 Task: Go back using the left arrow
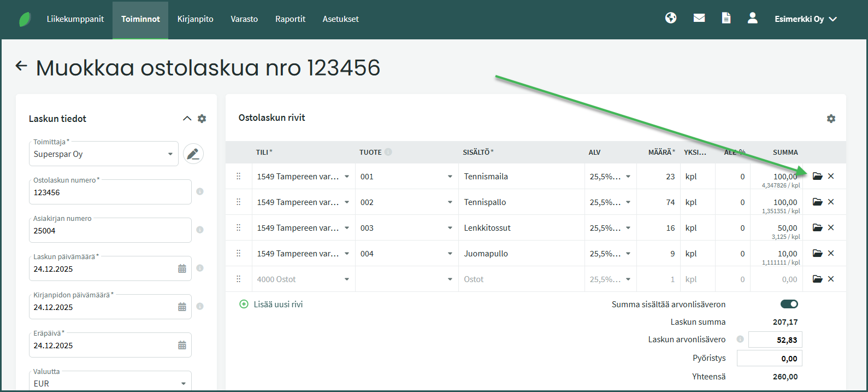[21, 66]
